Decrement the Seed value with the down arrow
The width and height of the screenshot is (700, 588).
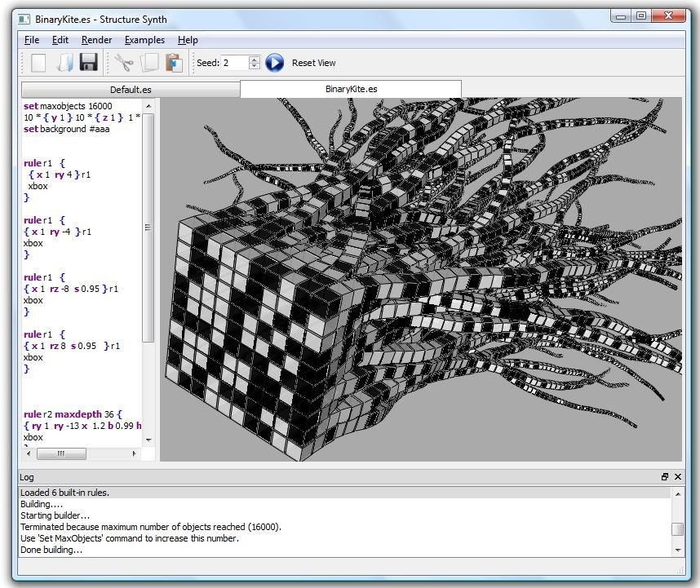pos(255,66)
